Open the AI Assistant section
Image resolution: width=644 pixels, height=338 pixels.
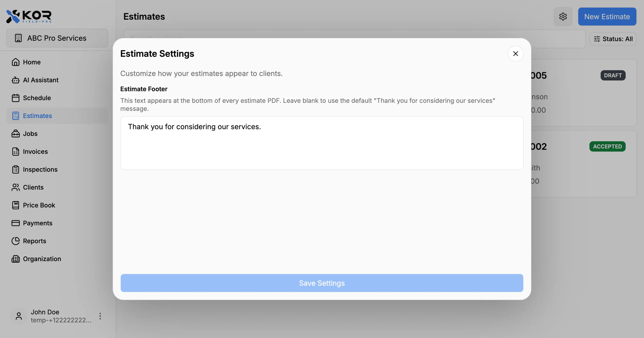(15, 80)
